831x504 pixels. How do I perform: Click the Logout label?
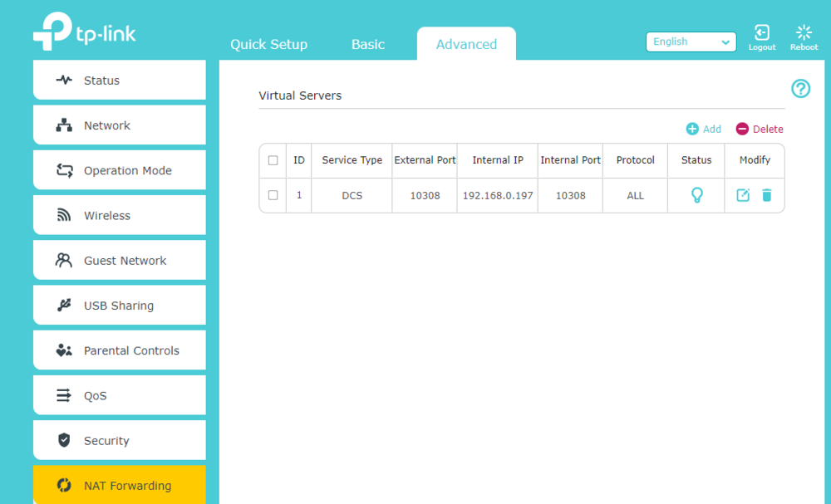click(x=761, y=47)
